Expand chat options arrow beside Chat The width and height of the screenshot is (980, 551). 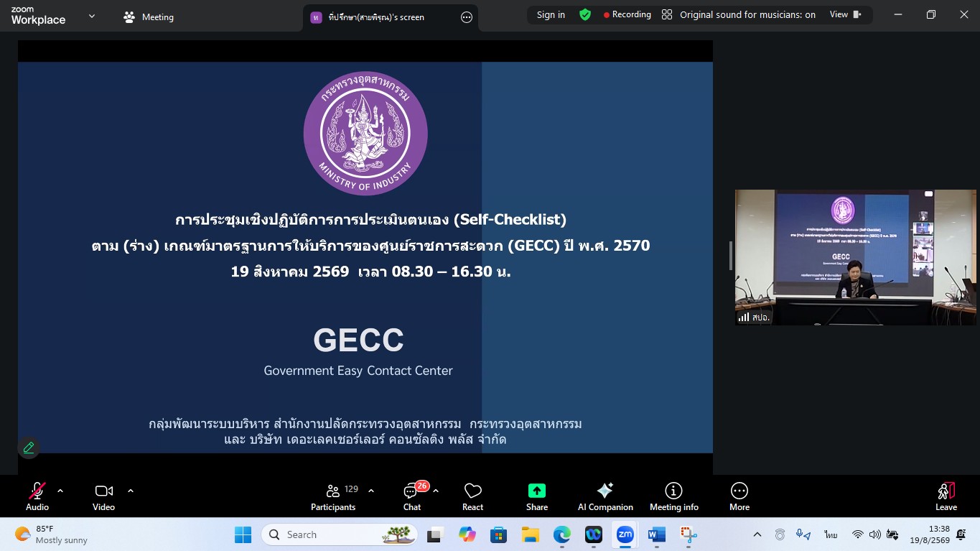click(x=436, y=491)
